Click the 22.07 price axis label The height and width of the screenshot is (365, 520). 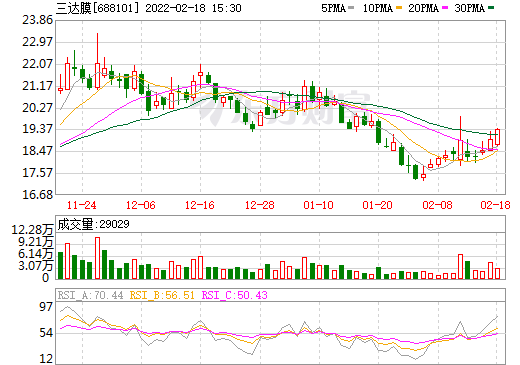(37, 64)
